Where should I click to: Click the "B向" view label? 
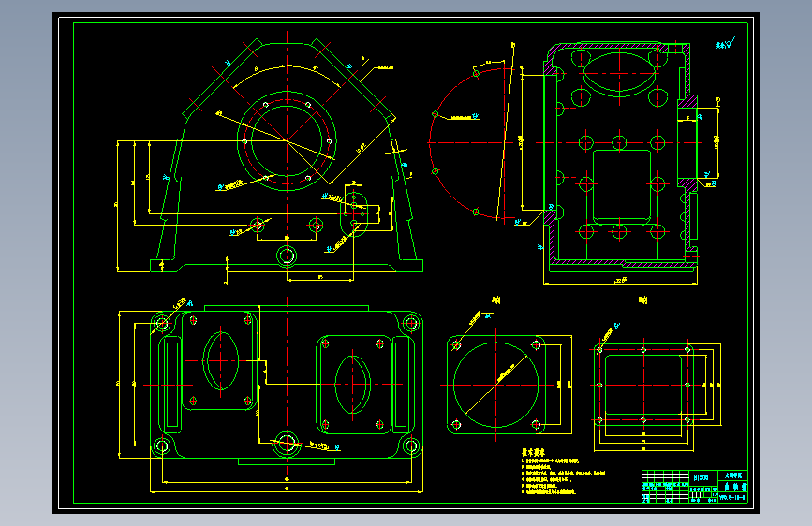click(643, 300)
